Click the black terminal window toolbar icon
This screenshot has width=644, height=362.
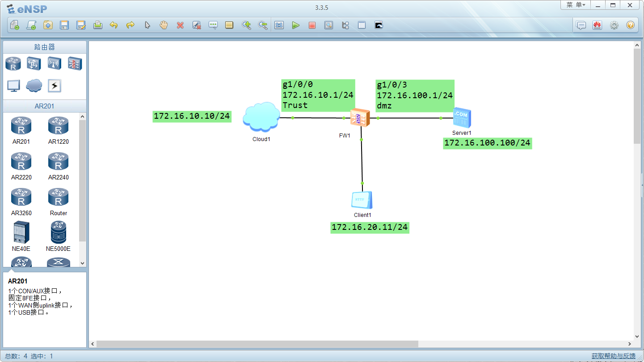click(379, 25)
